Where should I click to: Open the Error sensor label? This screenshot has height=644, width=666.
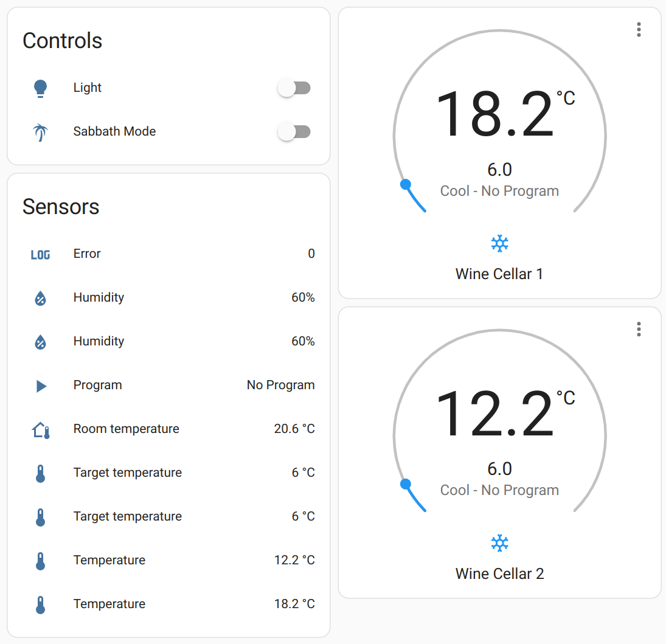click(x=87, y=254)
